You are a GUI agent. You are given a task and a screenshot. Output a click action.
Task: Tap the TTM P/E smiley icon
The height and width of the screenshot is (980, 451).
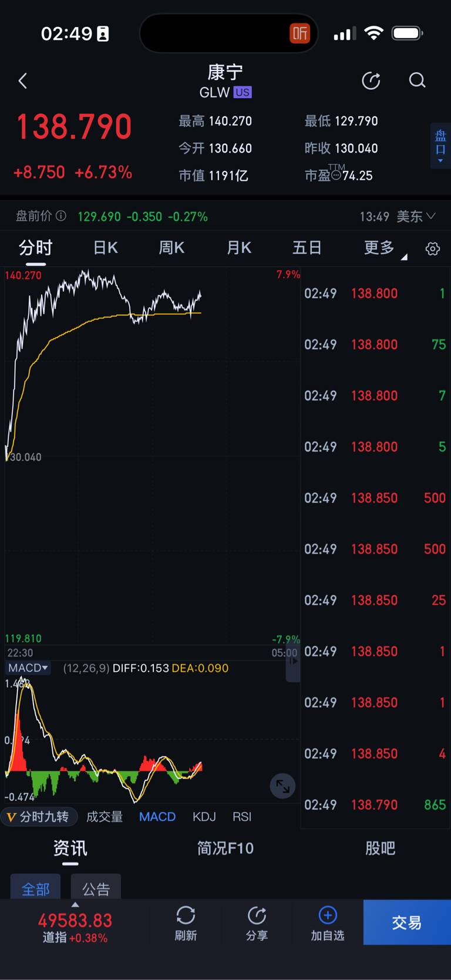pos(336,175)
